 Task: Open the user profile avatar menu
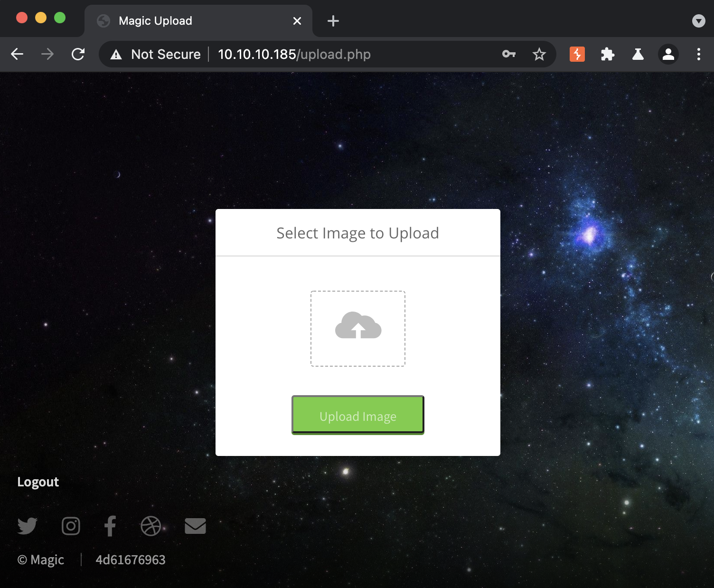[668, 55]
